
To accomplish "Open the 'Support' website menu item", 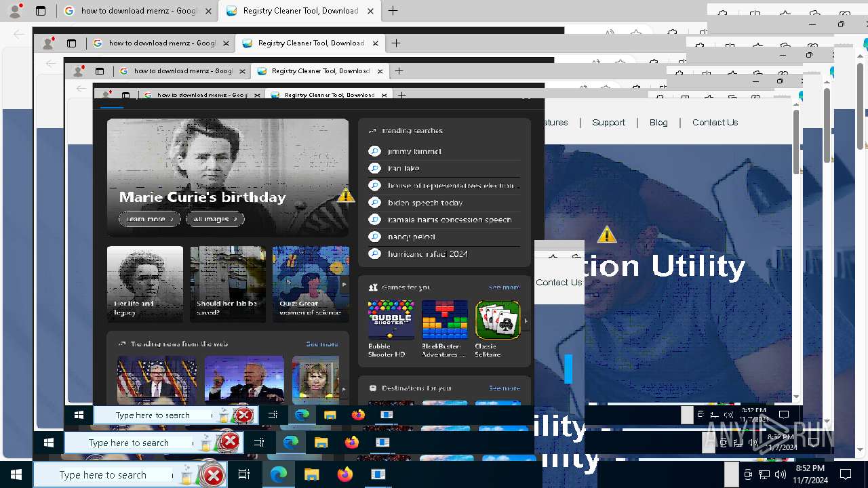I will tap(608, 123).
